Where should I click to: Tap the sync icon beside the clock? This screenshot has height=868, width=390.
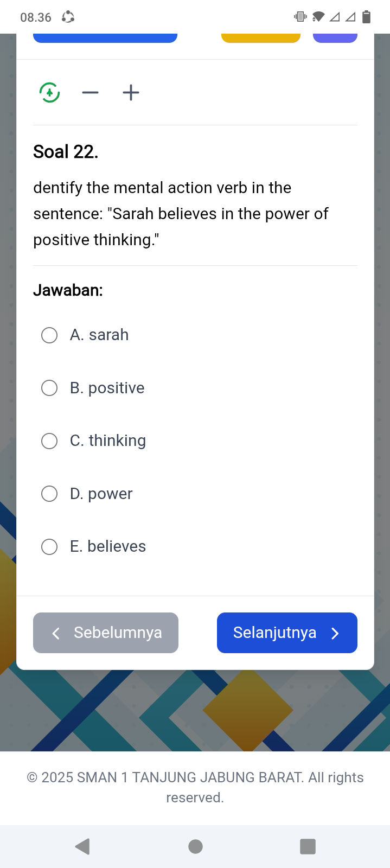coord(68,17)
